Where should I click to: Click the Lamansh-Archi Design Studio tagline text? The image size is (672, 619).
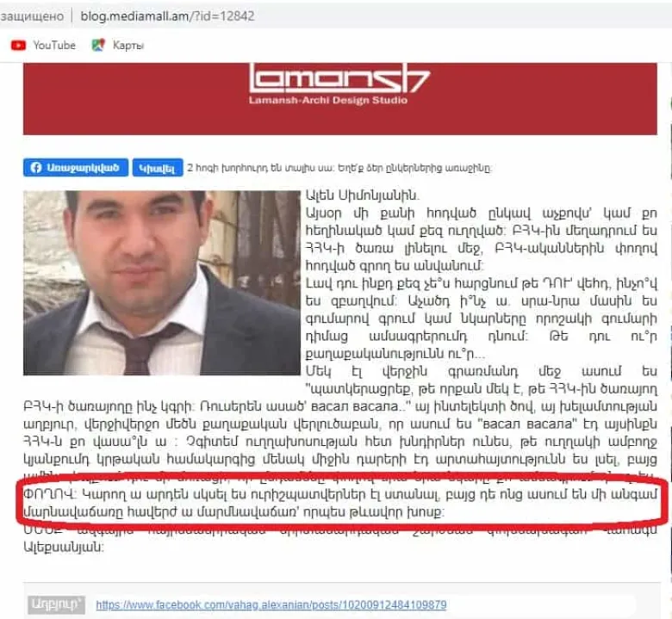[x=328, y=100]
